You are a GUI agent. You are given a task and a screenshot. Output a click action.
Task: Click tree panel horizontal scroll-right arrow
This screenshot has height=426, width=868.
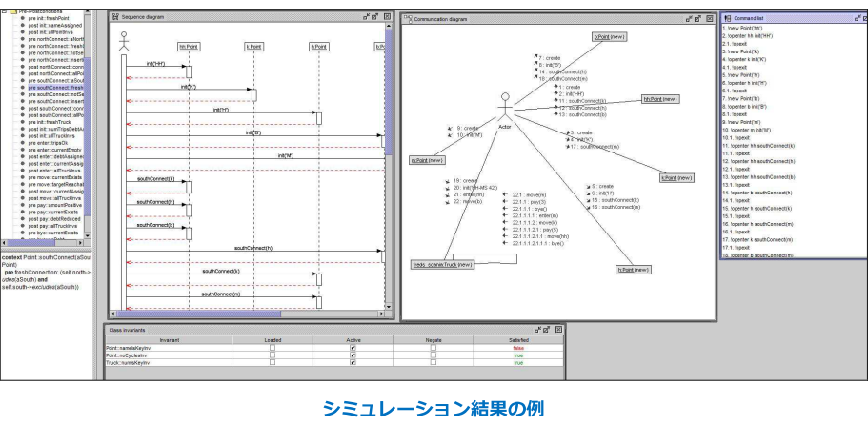tap(81, 243)
